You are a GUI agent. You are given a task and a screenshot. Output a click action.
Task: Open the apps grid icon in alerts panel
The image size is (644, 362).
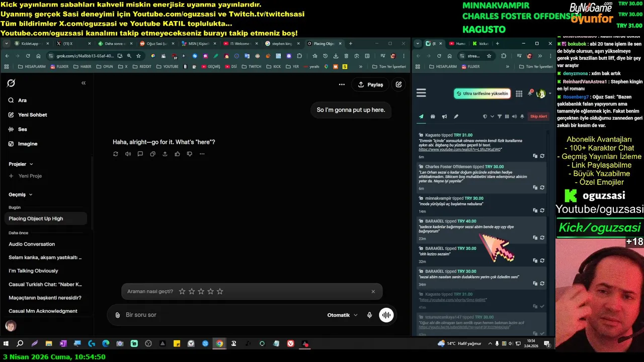click(x=519, y=94)
